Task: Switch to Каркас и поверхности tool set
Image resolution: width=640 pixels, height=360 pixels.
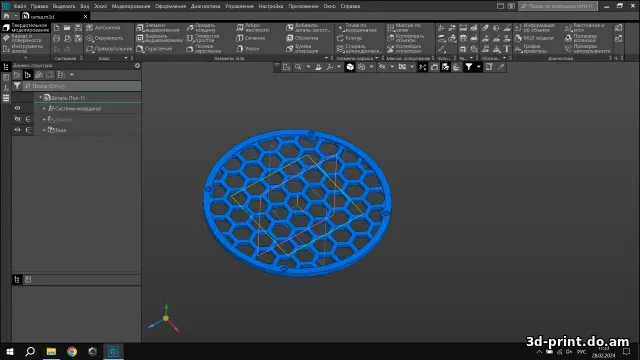Action: [26, 38]
